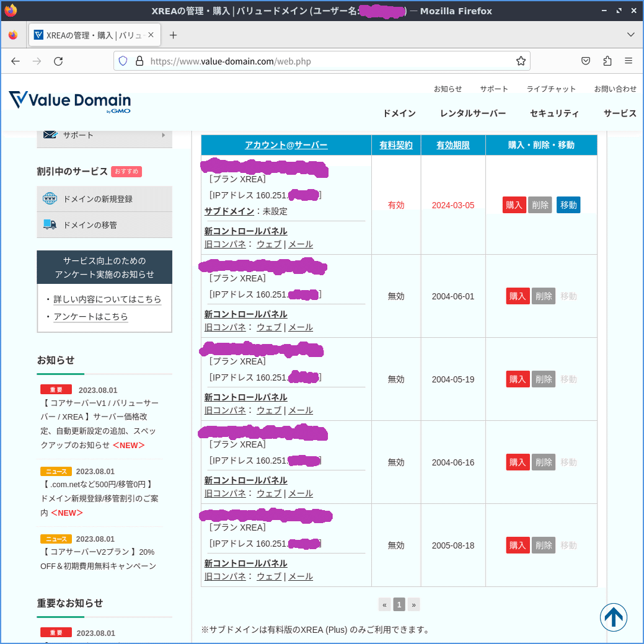Click 購入 for the 2024-03-05 account
Image resolution: width=644 pixels, height=644 pixels.
[x=514, y=205]
